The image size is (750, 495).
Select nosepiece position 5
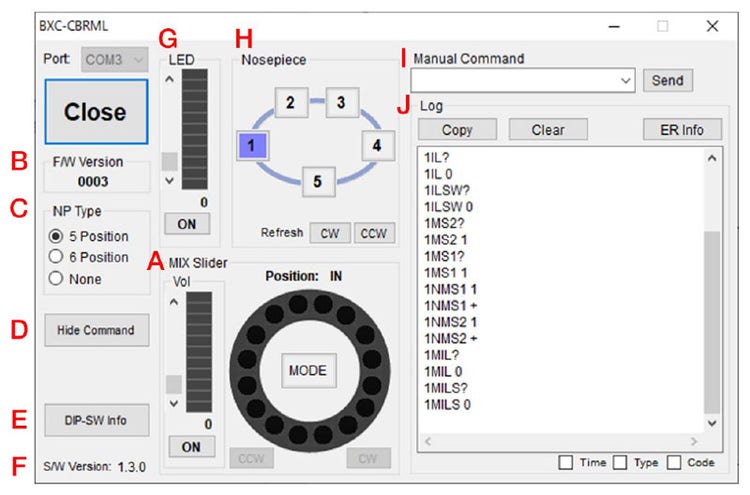(317, 182)
